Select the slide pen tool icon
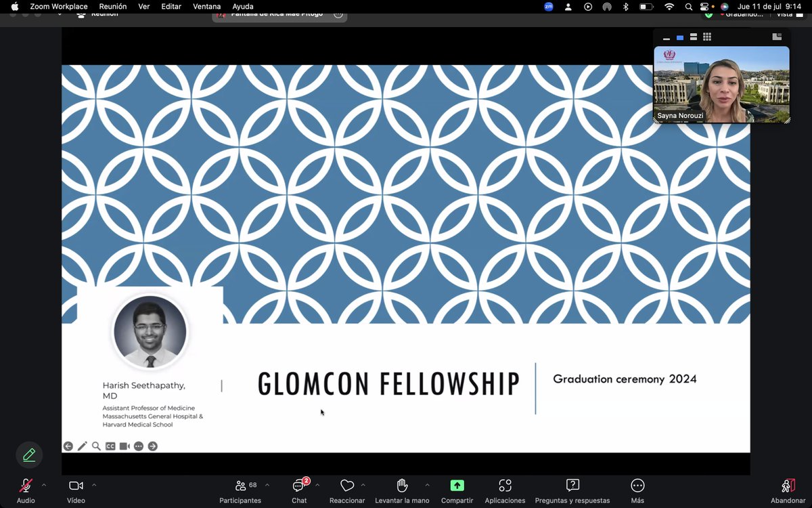 [83, 446]
